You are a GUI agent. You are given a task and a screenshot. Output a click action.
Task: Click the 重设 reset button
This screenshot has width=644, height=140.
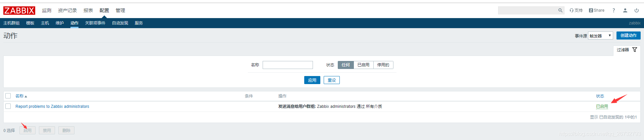pos(332,80)
